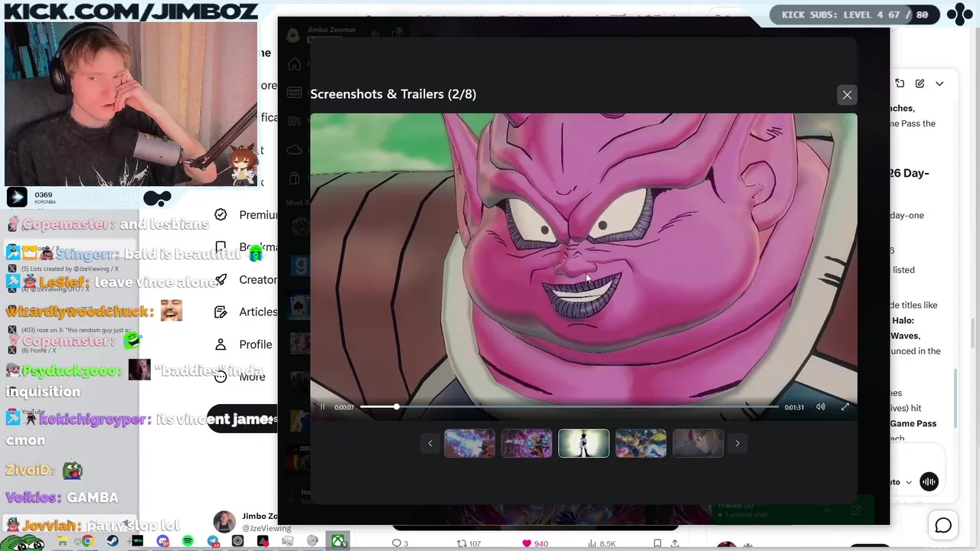980x551 pixels.
Task: Share the tweet via share icon
Action: coord(675,543)
